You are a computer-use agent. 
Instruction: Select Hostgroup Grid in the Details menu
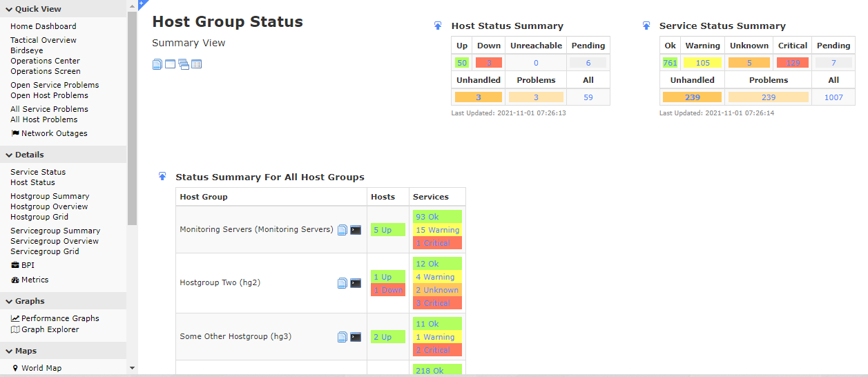[x=39, y=217]
